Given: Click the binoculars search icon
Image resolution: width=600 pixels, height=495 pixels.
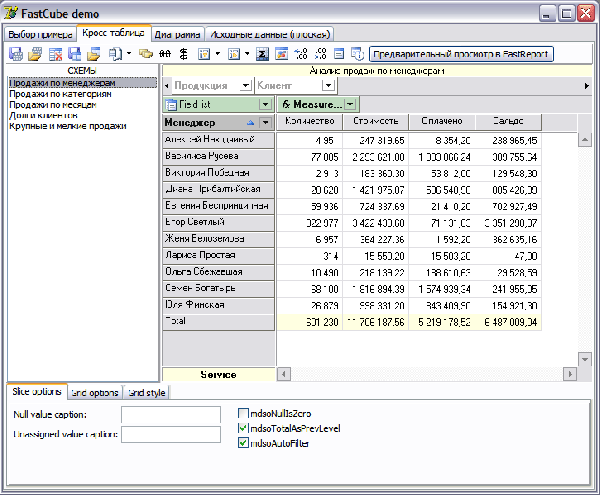Looking at the screenshot, I should (x=164, y=53).
